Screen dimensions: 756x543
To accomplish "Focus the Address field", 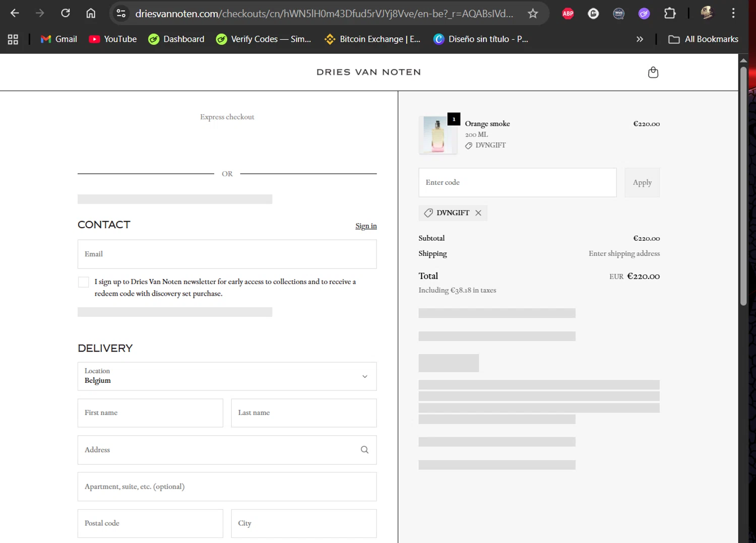I will (227, 450).
